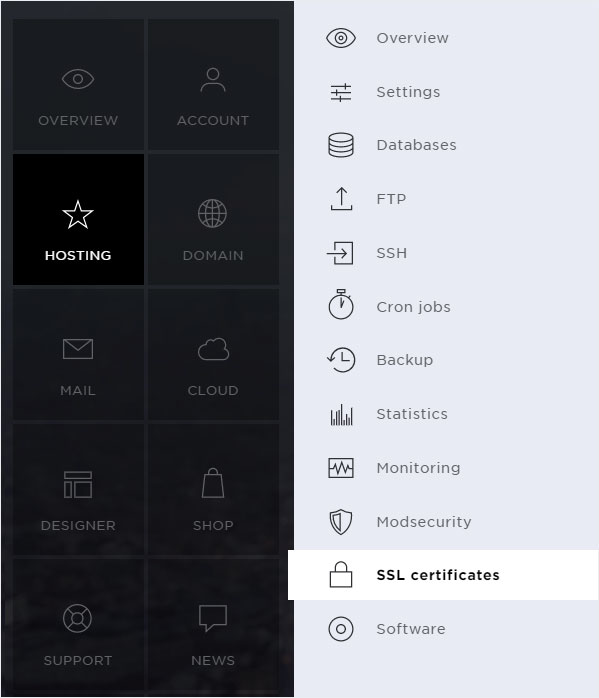This screenshot has width=599, height=698.
Task: Select the SSH login arrow icon
Action: [x=340, y=253]
